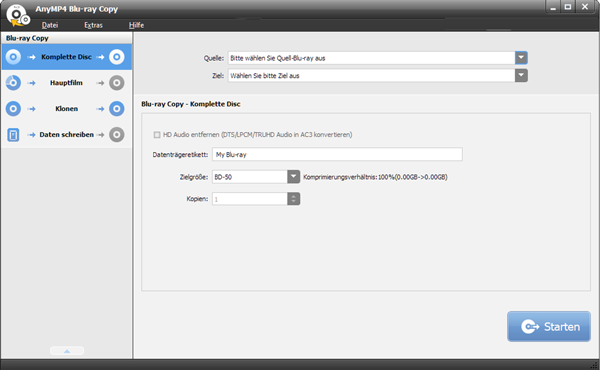Viewport: 600px width, 370px height.
Task: Open the Datei menu
Action: [50, 25]
